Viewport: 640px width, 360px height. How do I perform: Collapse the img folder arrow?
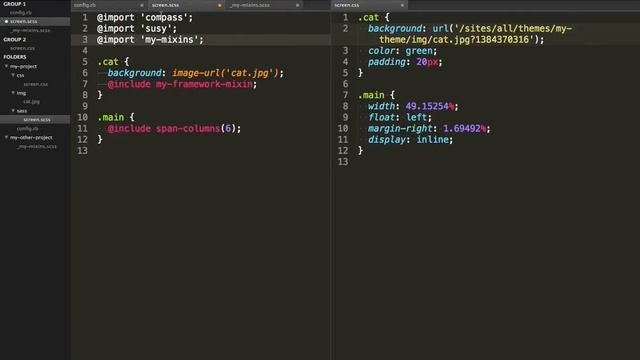[13, 93]
